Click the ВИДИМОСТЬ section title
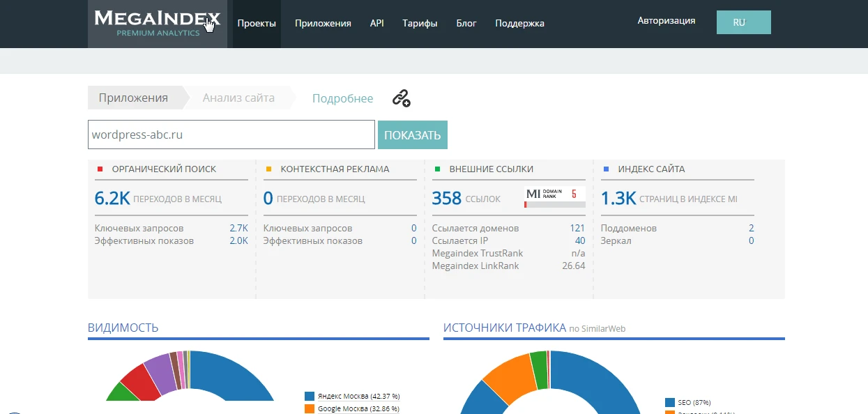The image size is (868, 414). pos(123,328)
